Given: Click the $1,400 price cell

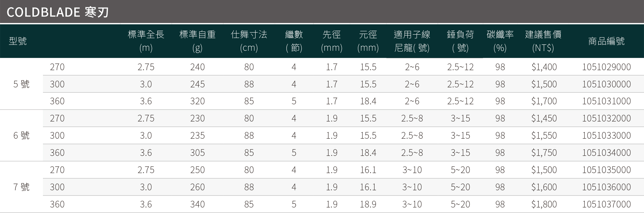Looking at the screenshot, I should pyautogui.click(x=544, y=67).
